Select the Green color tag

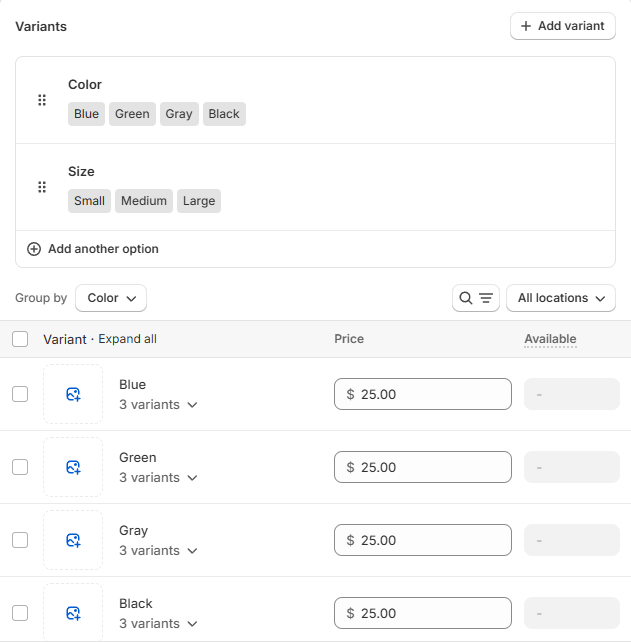[x=132, y=114]
